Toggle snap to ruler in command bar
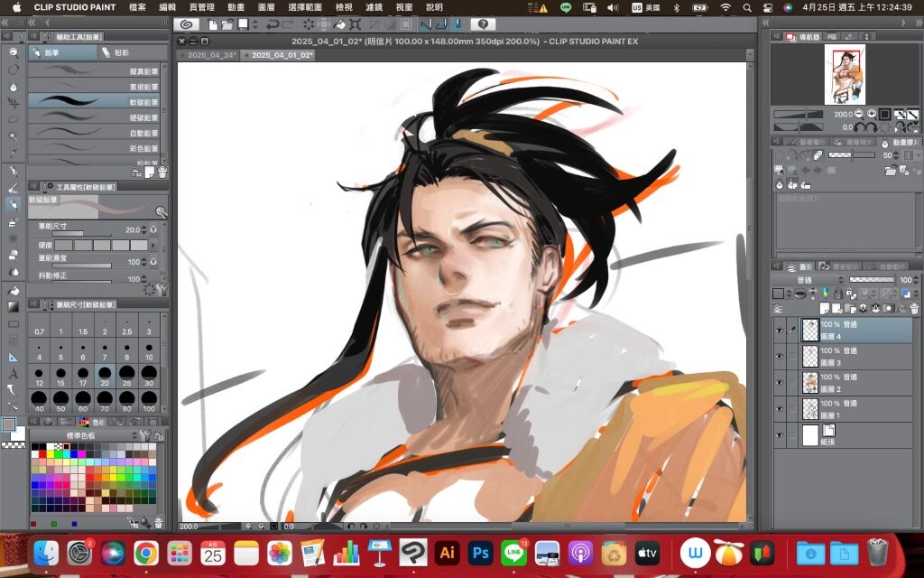This screenshot has height=578, width=924. tap(426, 24)
